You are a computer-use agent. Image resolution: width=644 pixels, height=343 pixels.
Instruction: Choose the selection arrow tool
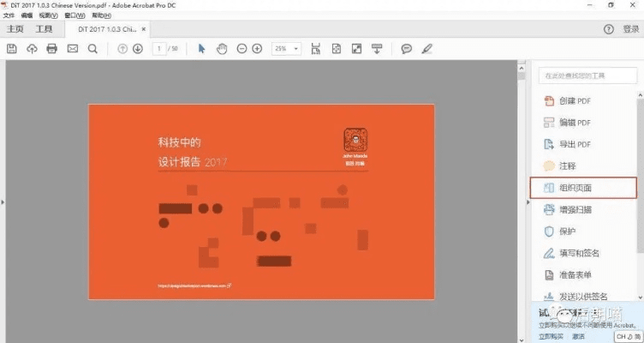[201, 49]
